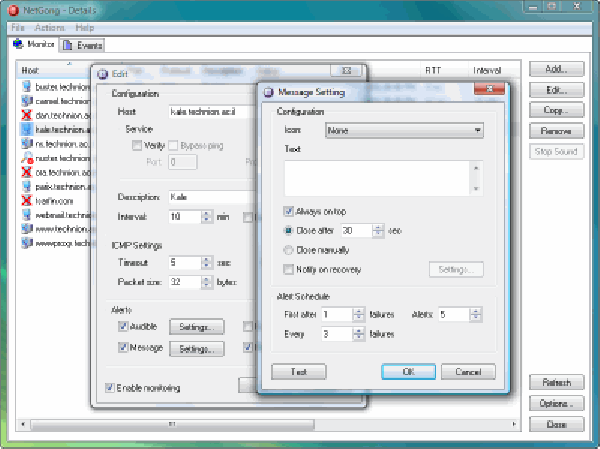Cancel the Message Setting dialog
The height and width of the screenshot is (449, 600).
(468, 372)
